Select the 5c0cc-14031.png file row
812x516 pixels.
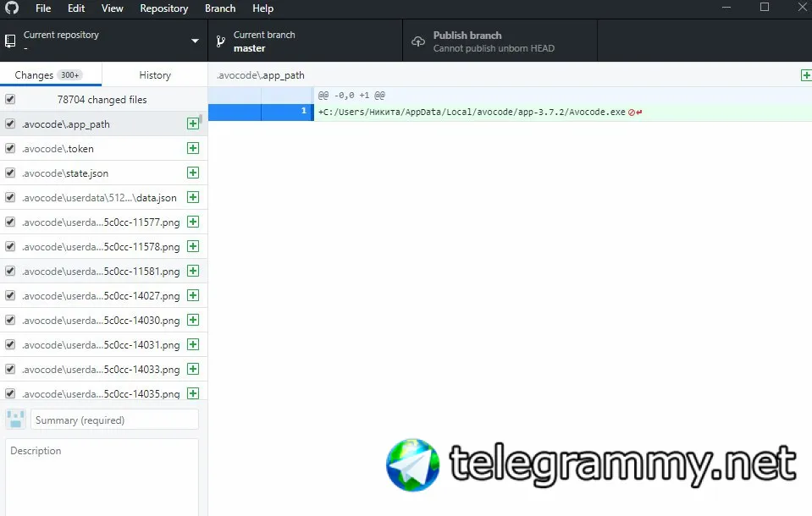[x=103, y=344]
